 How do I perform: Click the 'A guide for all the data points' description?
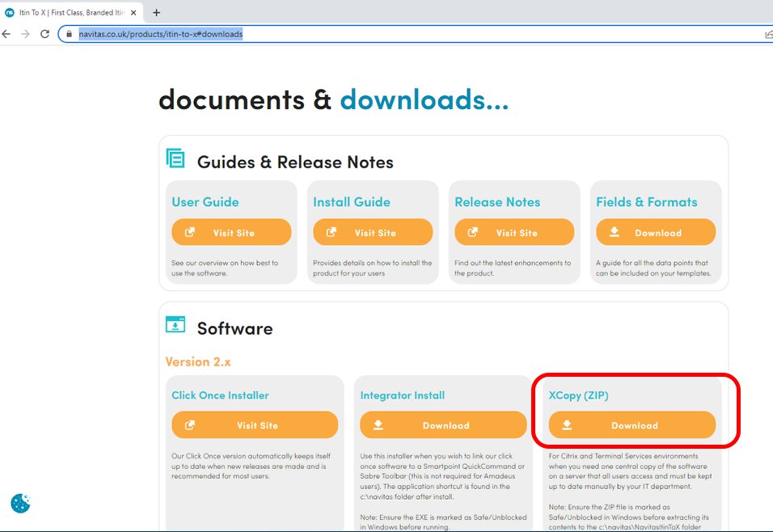click(x=653, y=268)
